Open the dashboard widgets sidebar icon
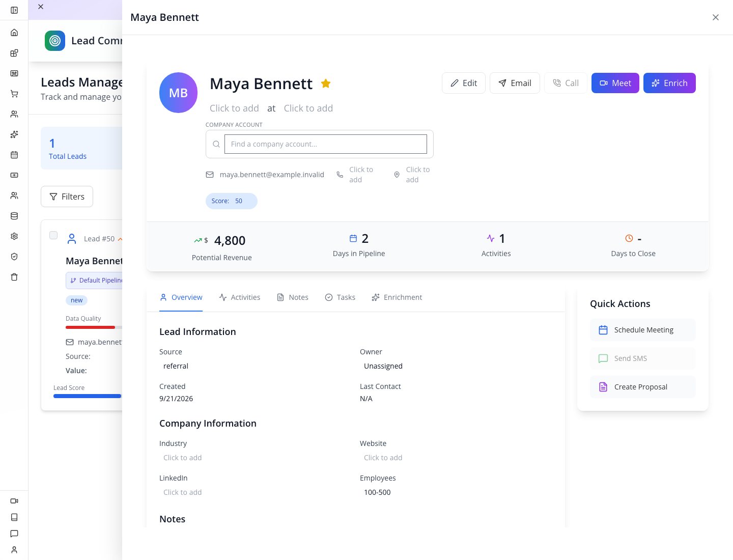The height and width of the screenshot is (560, 733). pyautogui.click(x=14, y=53)
